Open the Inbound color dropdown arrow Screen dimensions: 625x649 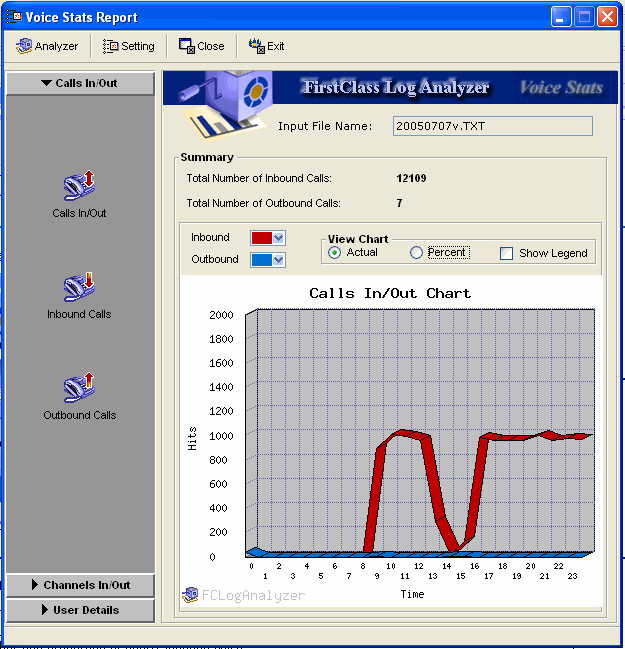click(279, 238)
